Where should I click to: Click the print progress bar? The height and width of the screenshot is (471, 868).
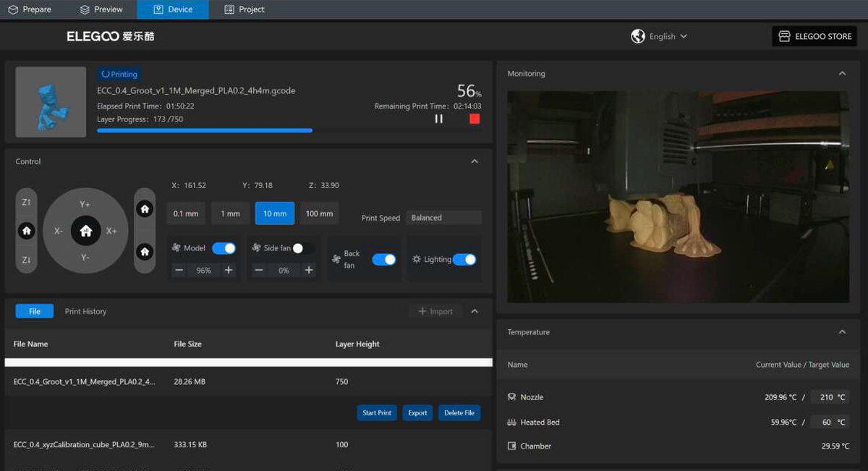tap(289, 130)
